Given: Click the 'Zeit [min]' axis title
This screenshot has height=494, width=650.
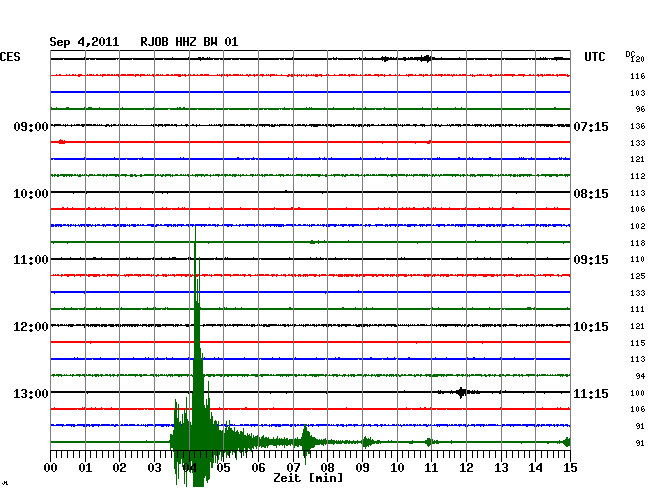Looking at the screenshot, I should [x=308, y=478].
